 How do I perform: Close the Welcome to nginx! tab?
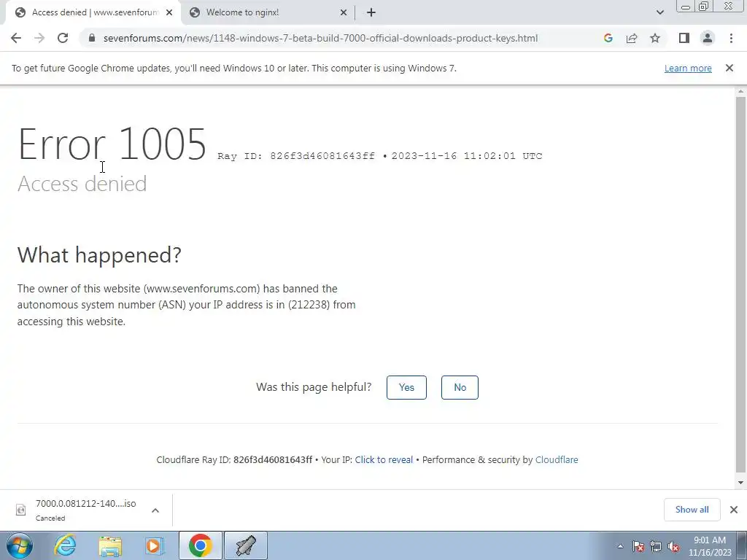(x=344, y=12)
